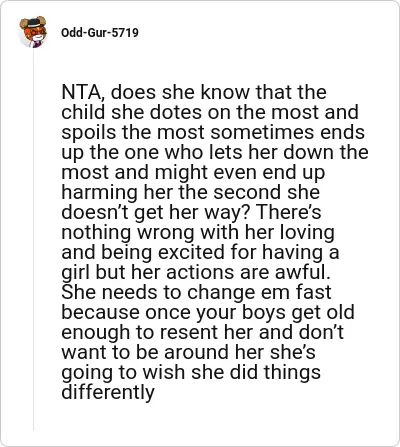Click the line "She needs to change em fast"
The width and height of the screenshot is (400, 447).
[x=197, y=292]
